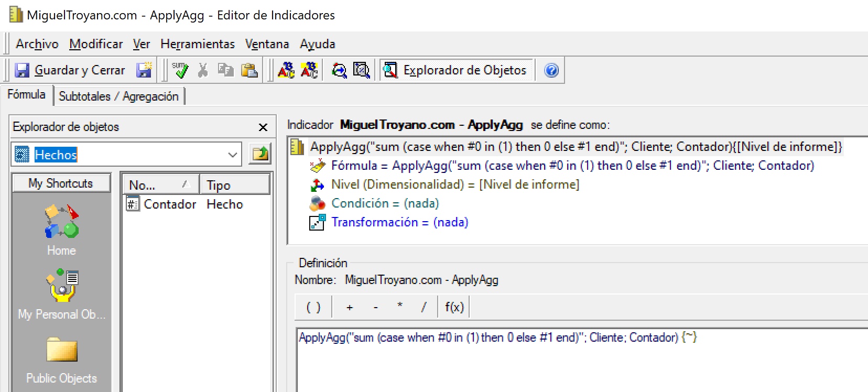Click the magnifier over grid preview icon
868x392 pixels.
[362, 70]
